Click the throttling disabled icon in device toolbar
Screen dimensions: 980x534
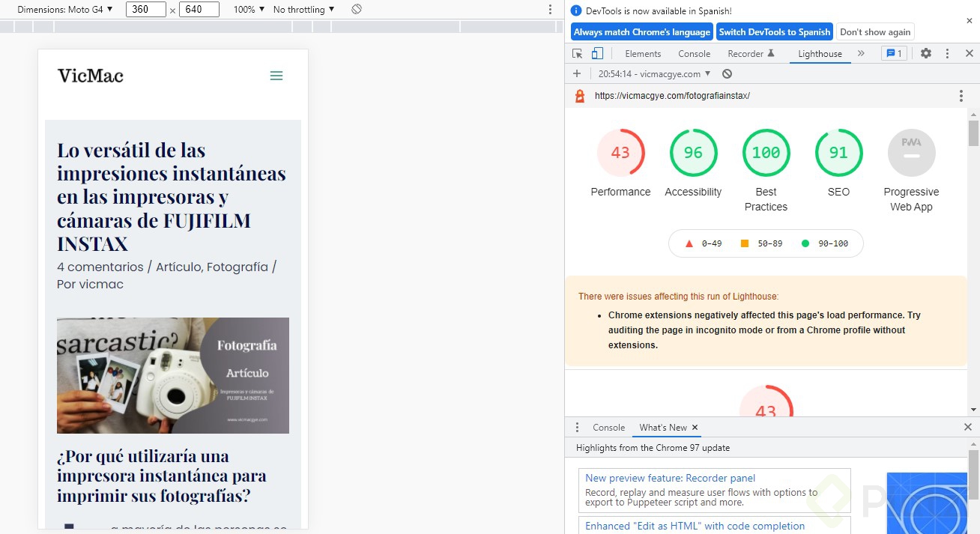click(x=357, y=9)
